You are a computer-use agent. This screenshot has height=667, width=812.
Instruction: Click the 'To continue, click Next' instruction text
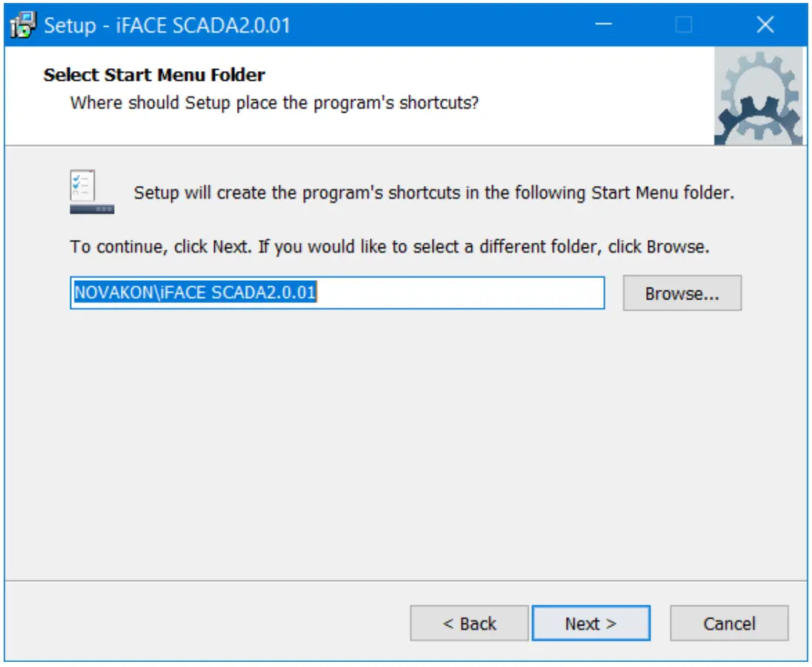[390, 247]
